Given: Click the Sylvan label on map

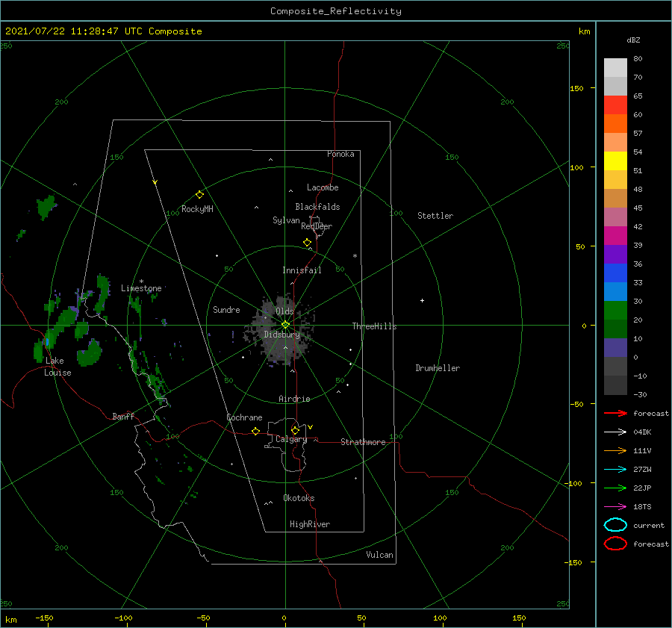Looking at the screenshot, I should click(x=286, y=220).
